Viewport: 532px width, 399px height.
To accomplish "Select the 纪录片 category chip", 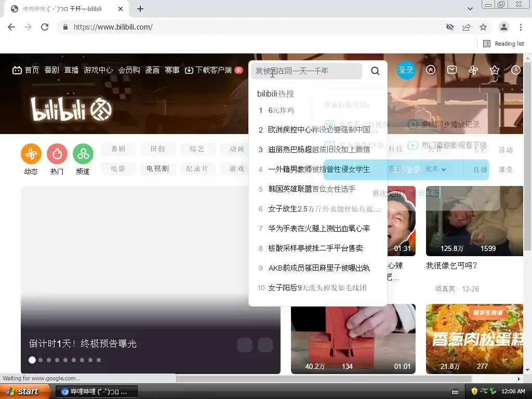I will tap(197, 169).
